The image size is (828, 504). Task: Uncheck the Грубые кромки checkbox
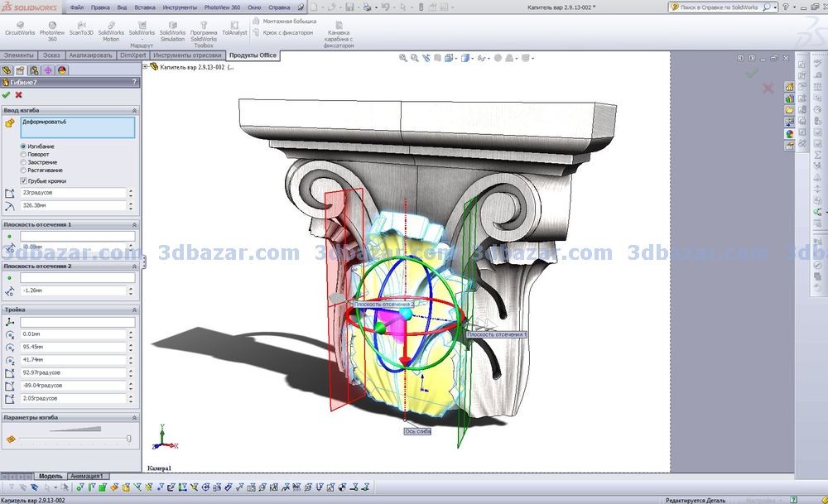pos(23,180)
